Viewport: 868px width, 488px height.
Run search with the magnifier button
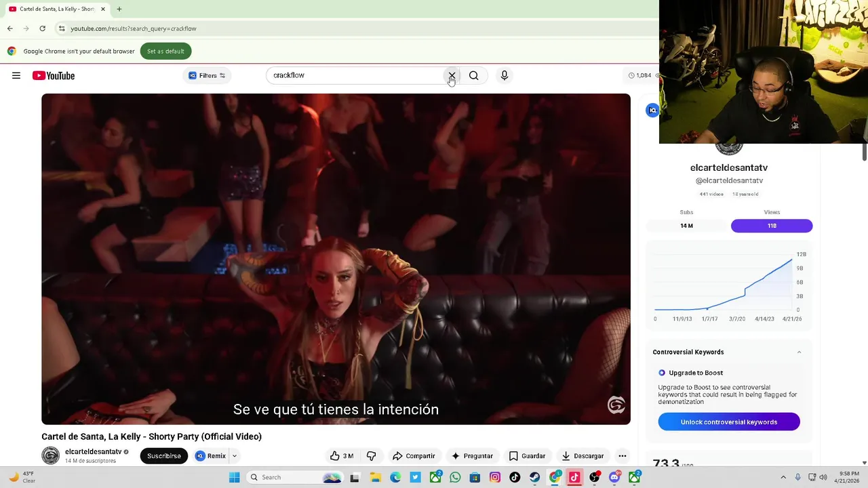(x=474, y=75)
